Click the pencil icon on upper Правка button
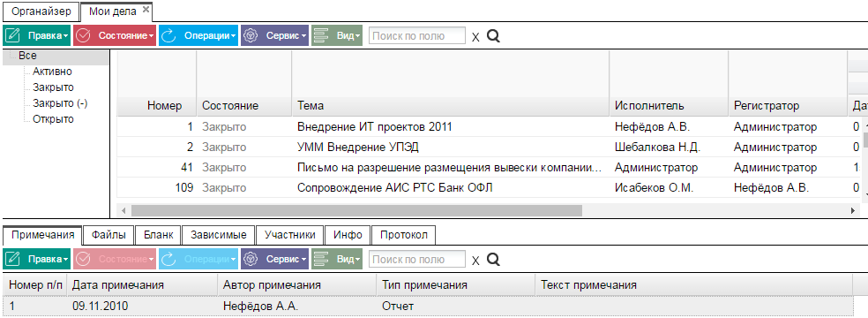The height and width of the screenshot is (318, 868). point(12,36)
